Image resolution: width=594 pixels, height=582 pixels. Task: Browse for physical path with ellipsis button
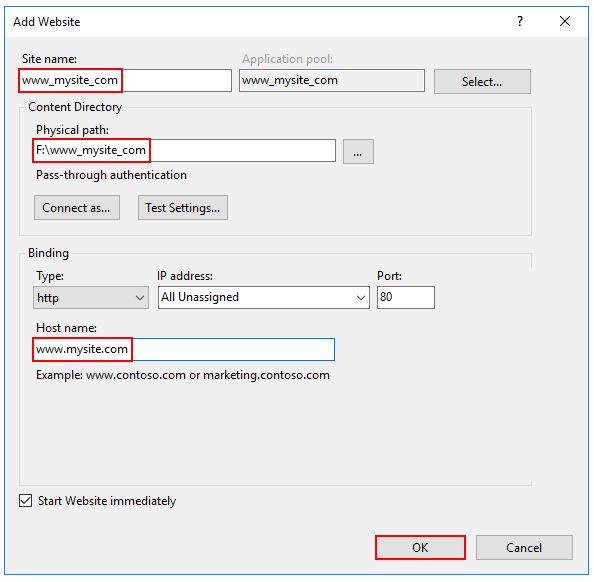(358, 152)
